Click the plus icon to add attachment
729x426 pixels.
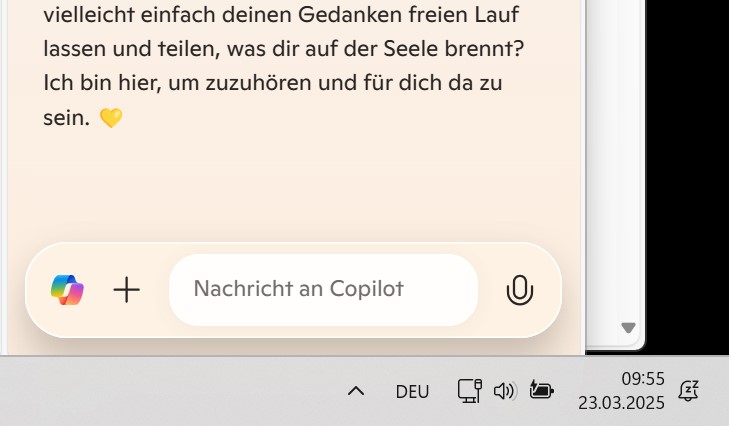click(126, 290)
